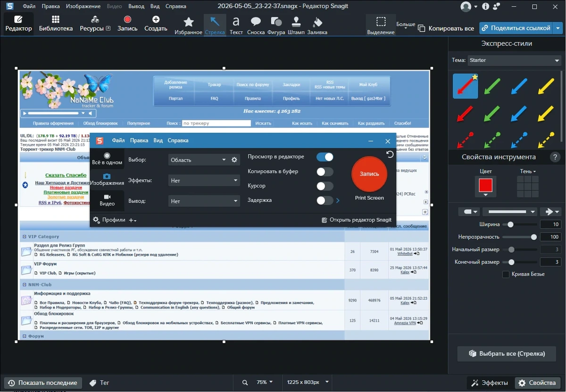
Task: Adjust the Opacity (Непрозрачность) slider
Action: click(x=533, y=237)
